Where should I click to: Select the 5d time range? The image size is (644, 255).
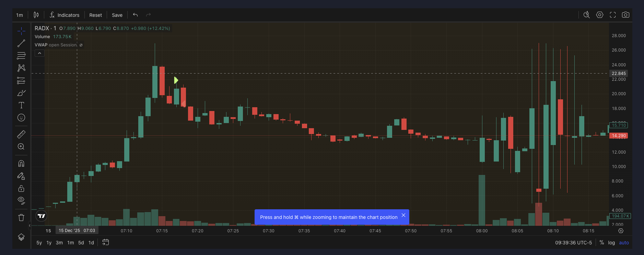coord(81,243)
